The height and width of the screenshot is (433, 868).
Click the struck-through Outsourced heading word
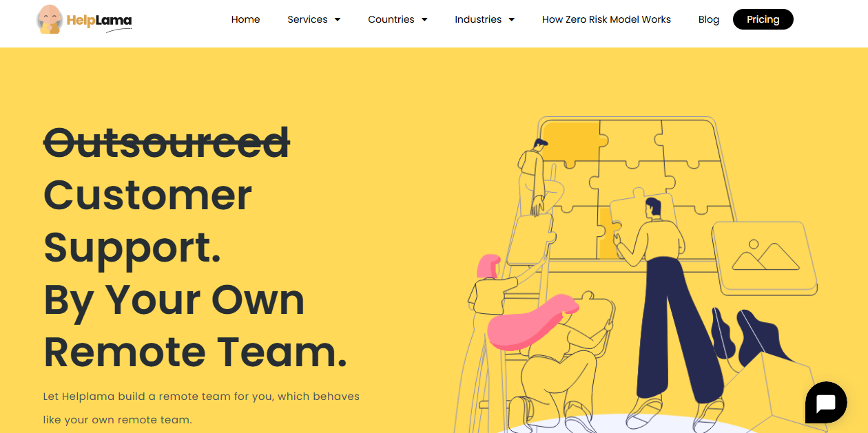[x=167, y=142]
